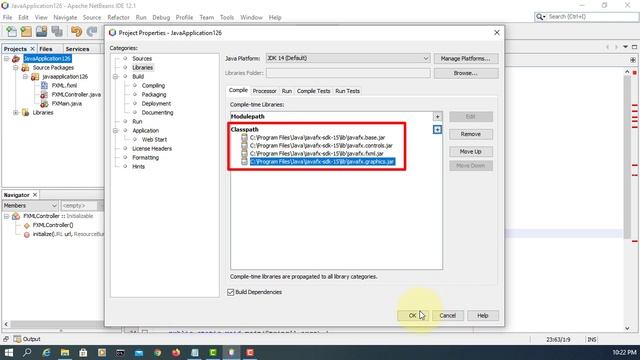Open the Java Platform dropdown
640x360 pixels.
click(348, 58)
